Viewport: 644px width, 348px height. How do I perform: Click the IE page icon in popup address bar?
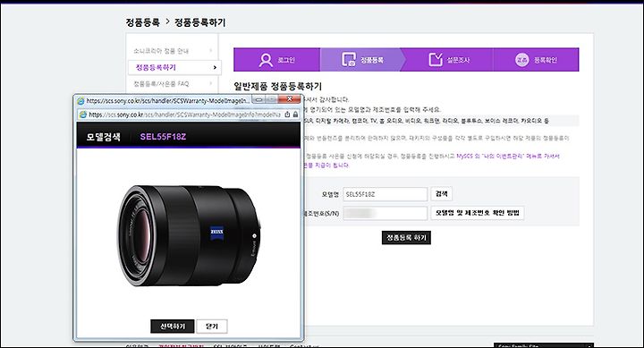click(x=82, y=115)
